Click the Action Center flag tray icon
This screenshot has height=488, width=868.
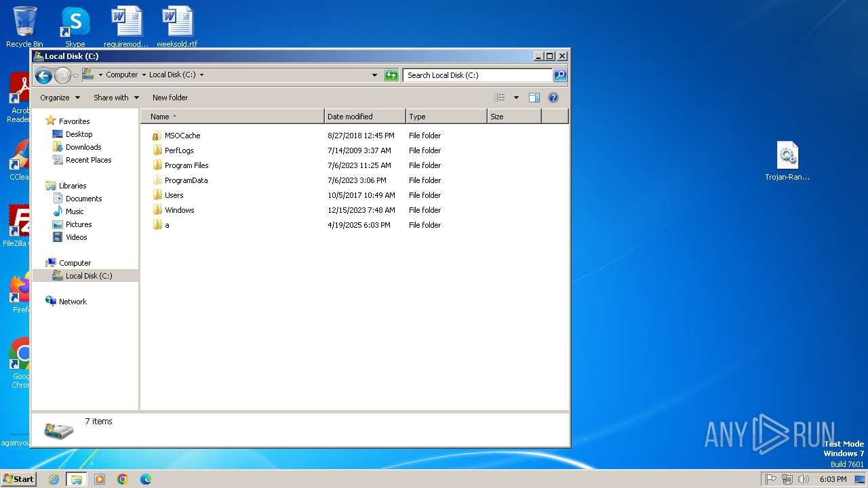[x=770, y=479]
